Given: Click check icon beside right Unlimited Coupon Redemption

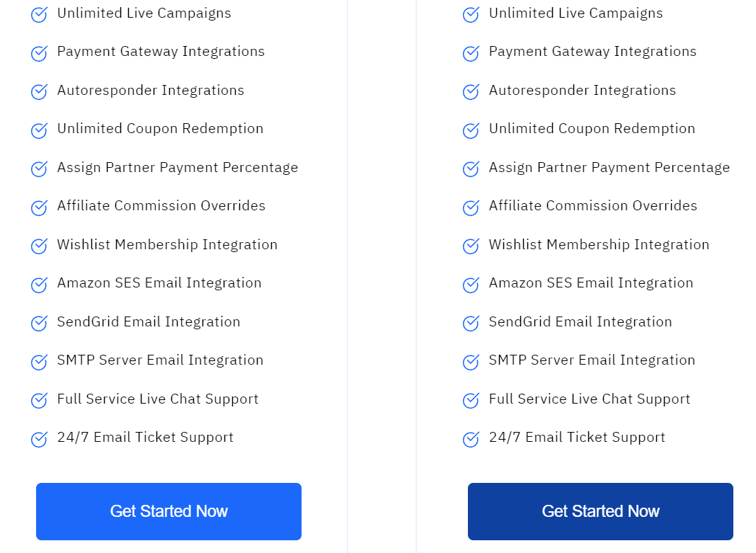Looking at the screenshot, I should (471, 130).
